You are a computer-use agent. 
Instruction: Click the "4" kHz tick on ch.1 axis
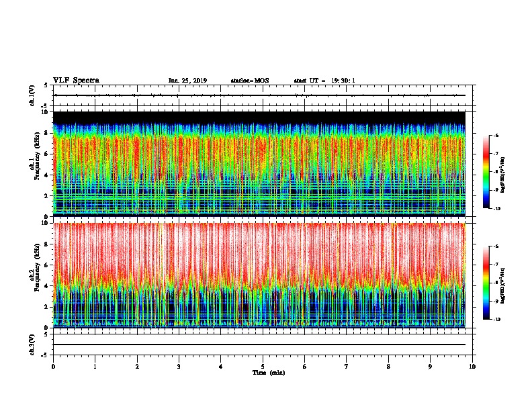[47, 175]
